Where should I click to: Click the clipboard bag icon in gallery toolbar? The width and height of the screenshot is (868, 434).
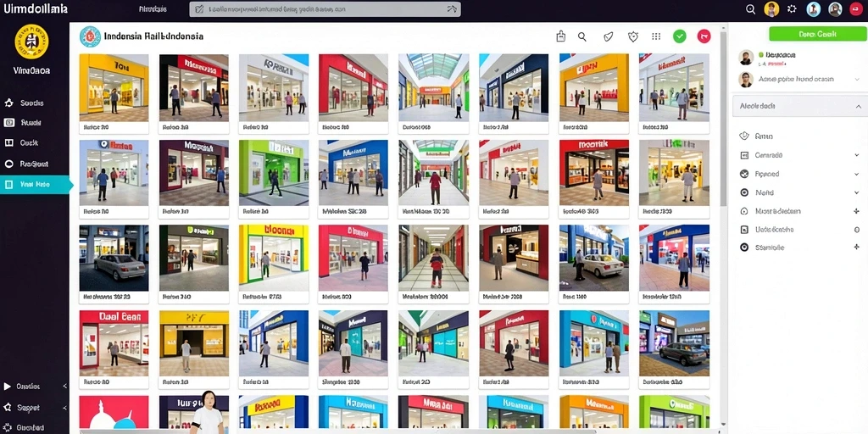coord(561,36)
